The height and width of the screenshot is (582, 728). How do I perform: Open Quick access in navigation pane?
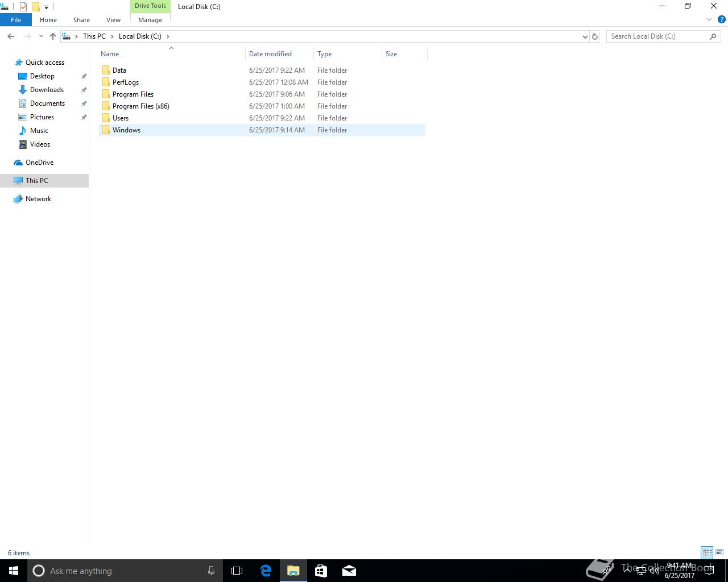coord(45,63)
